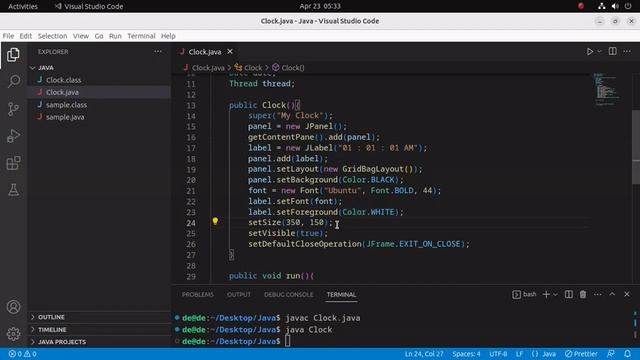Viewport: 640px width, 360px height.
Task: Open the Testing flask view
Action: point(13,190)
